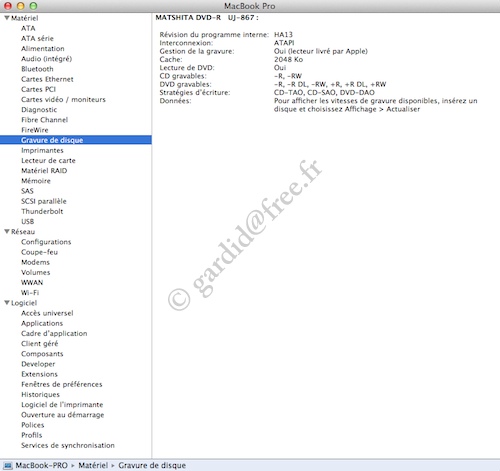Click the MacBook-PRO computer icon in path bar
Viewport: 500px width, 471px height.
[7, 465]
